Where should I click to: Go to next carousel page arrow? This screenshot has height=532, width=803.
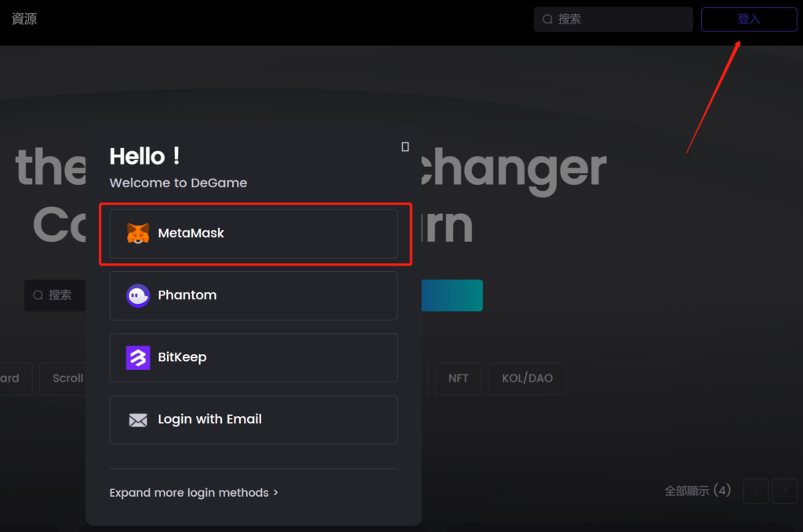(784, 491)
